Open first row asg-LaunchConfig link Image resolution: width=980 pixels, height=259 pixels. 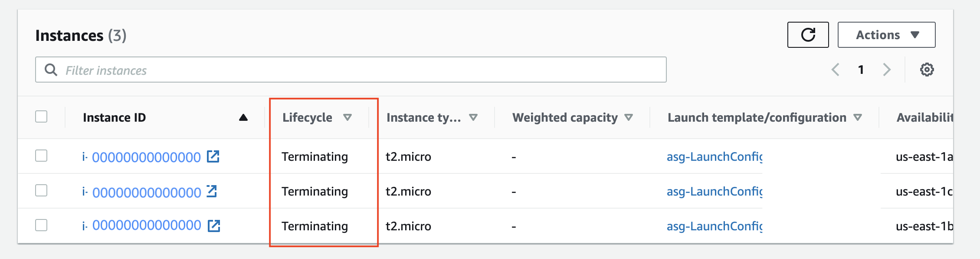point(715,156)
